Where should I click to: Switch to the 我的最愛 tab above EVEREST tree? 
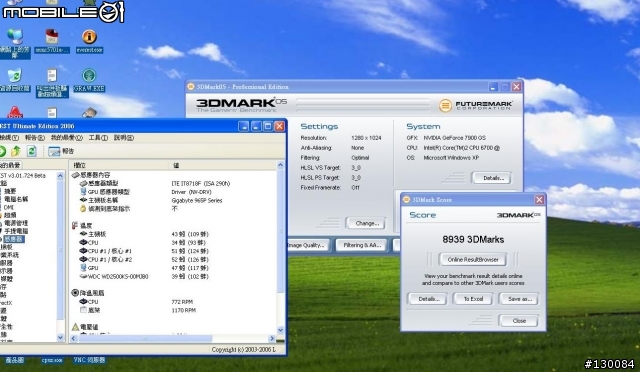[x=10, y=165]
